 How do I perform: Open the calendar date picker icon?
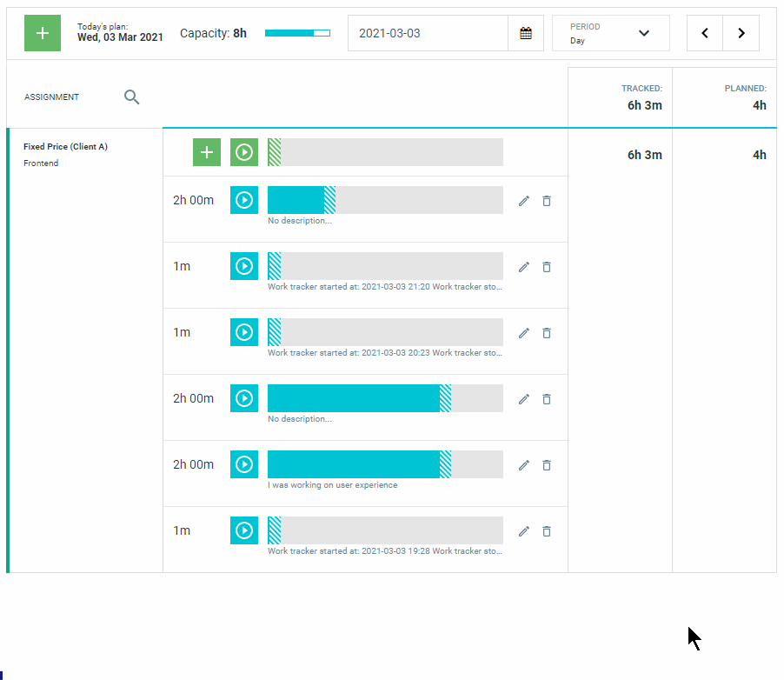pos(526,33)
